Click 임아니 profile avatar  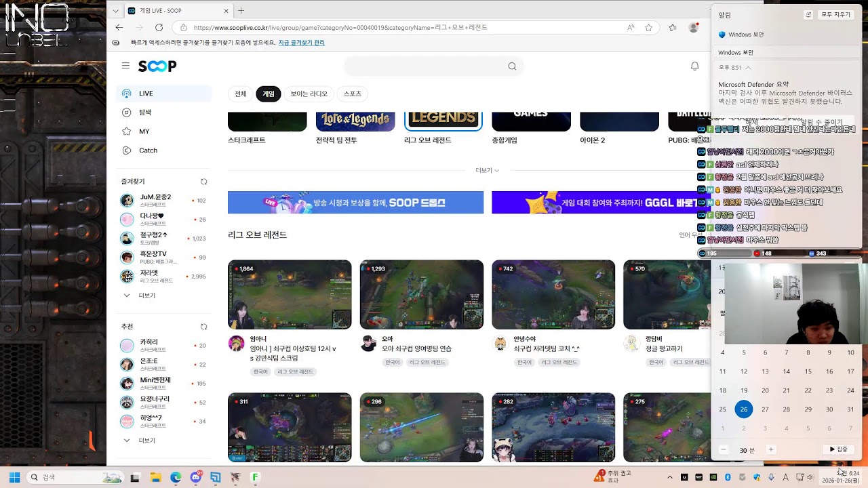point(236,343)
